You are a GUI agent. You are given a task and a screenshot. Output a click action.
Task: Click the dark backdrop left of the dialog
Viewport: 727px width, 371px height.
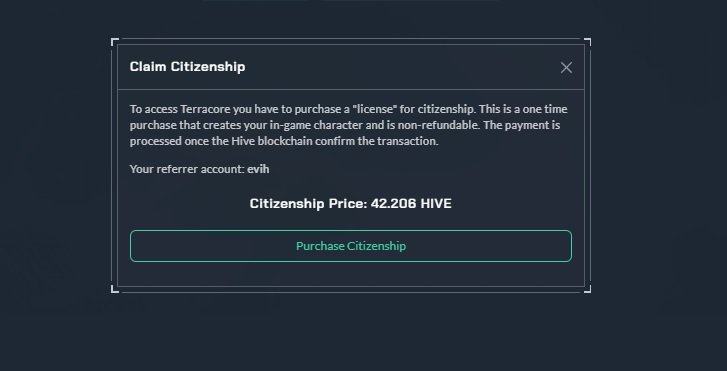click(56, 186)
